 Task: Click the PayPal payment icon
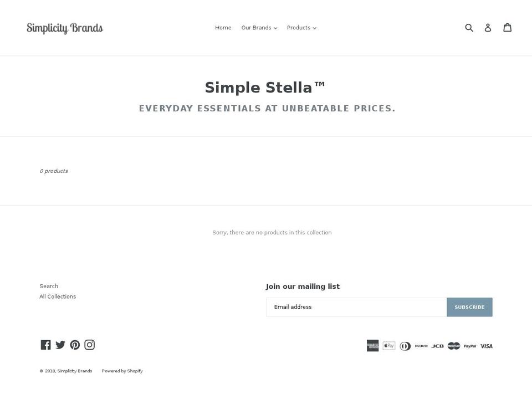pos(469,346)
